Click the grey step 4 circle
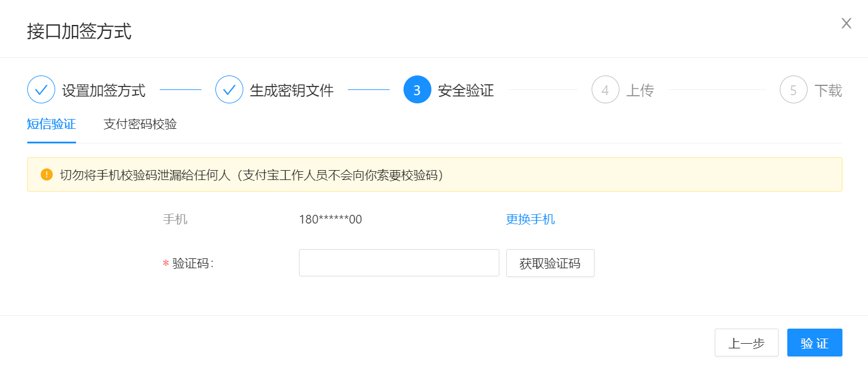The image size is (868, 371). [x=605, y=90]
